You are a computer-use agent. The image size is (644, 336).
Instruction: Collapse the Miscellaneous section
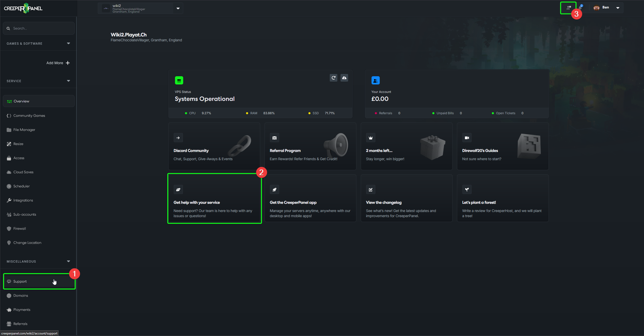coord(68,261)
